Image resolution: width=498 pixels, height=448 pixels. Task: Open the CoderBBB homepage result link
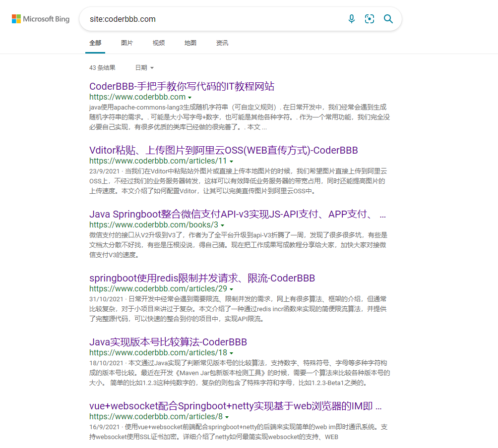(x=182, y=86)
